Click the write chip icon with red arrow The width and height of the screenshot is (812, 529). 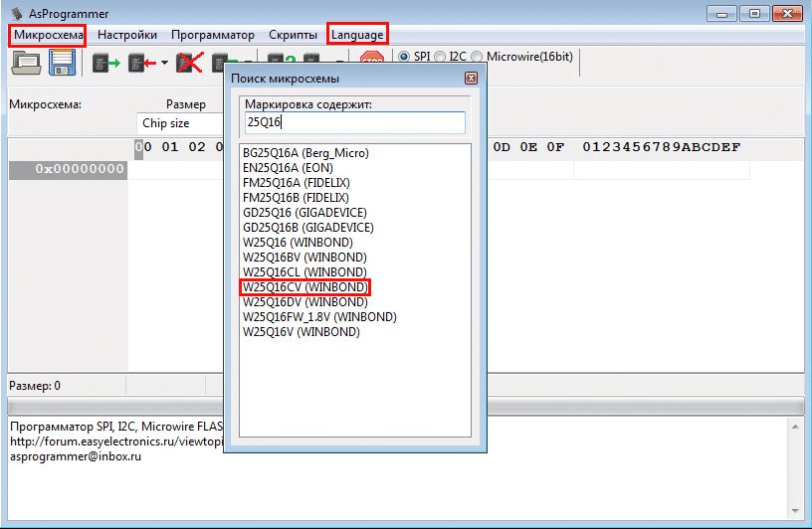[142, 64]
